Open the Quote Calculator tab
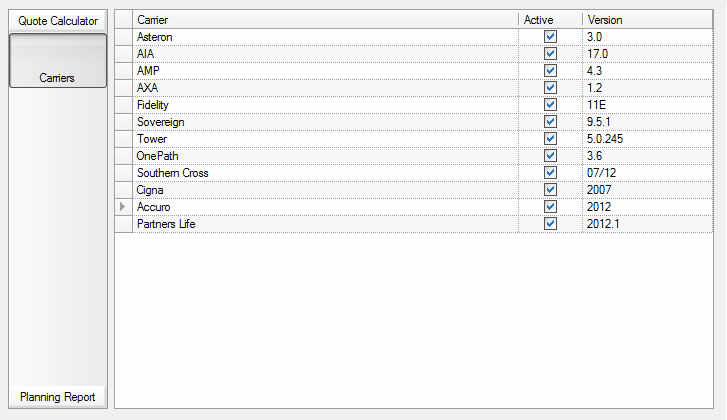Screen dimensions: 727x420 click(x=58, y=21)
